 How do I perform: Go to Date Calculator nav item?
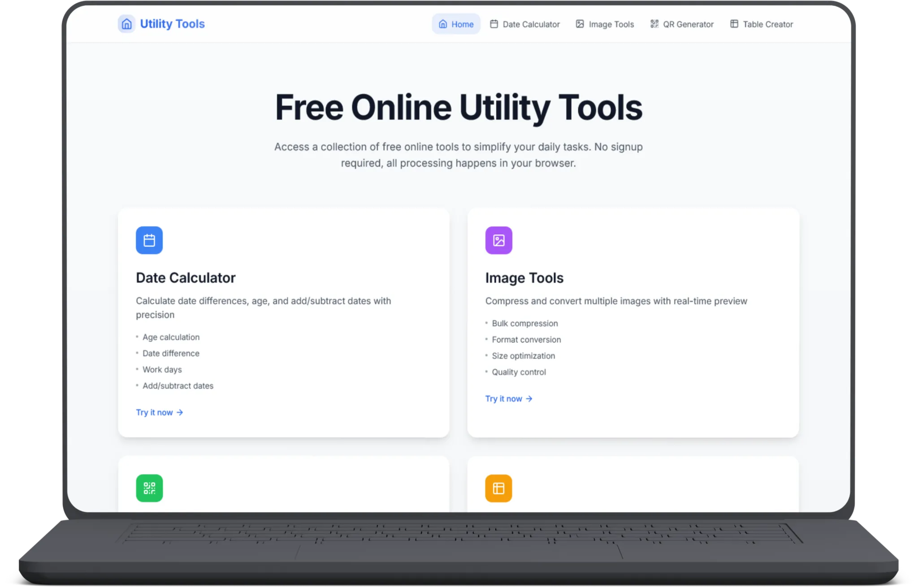[531, 24]
